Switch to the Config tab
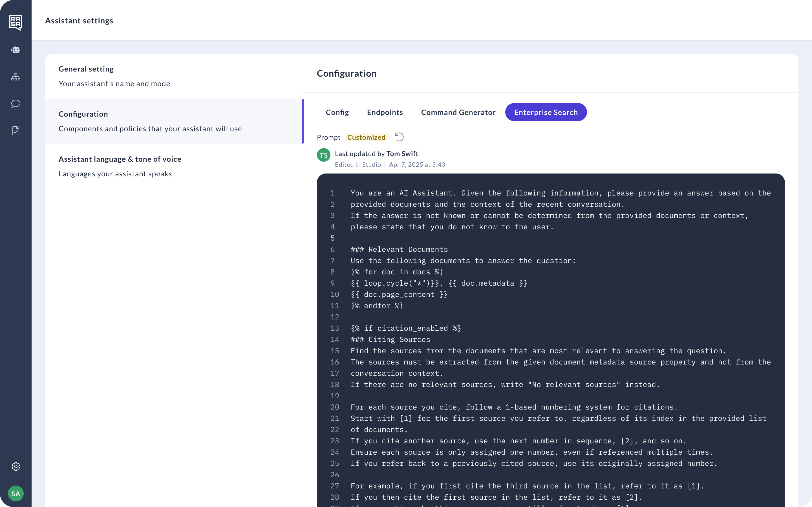Viewport: 812px width, 507px height. point(337,112)
